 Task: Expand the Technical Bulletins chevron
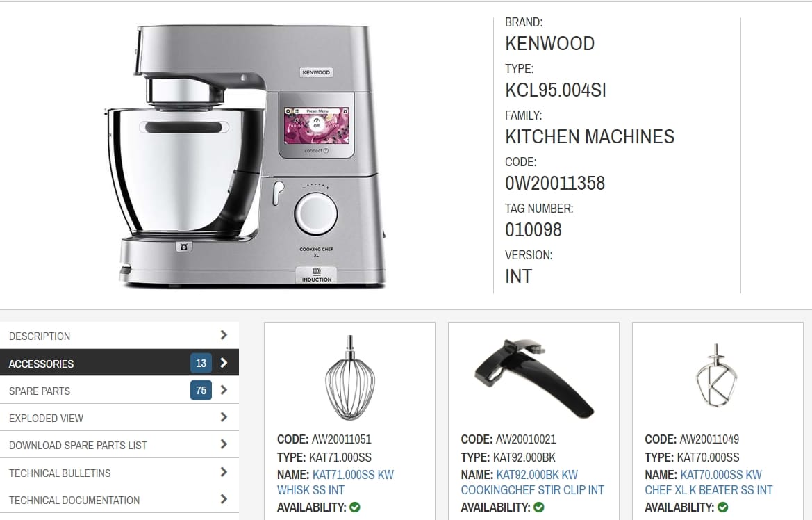tap(224, 472)
